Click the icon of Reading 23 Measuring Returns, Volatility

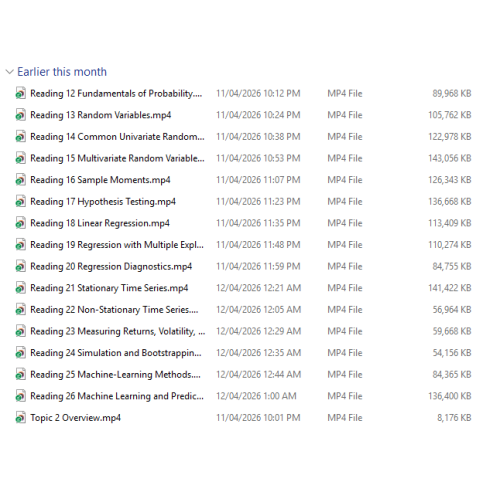pyautogui.click(x=20, y=331)
